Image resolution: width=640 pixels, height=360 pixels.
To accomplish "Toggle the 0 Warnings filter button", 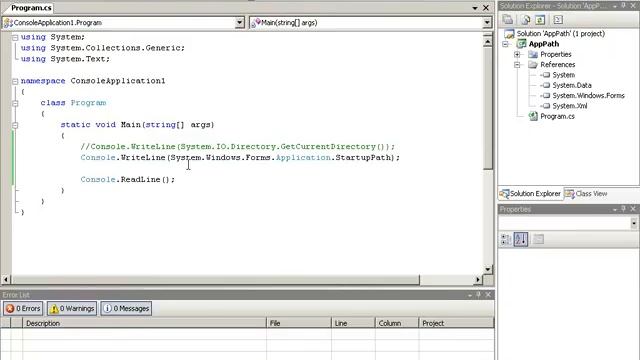I will (x=72, y=309).
